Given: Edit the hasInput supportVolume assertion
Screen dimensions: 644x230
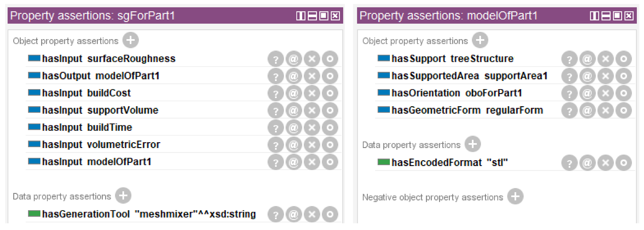Looking at the screenshot, I should pos(330,111).
